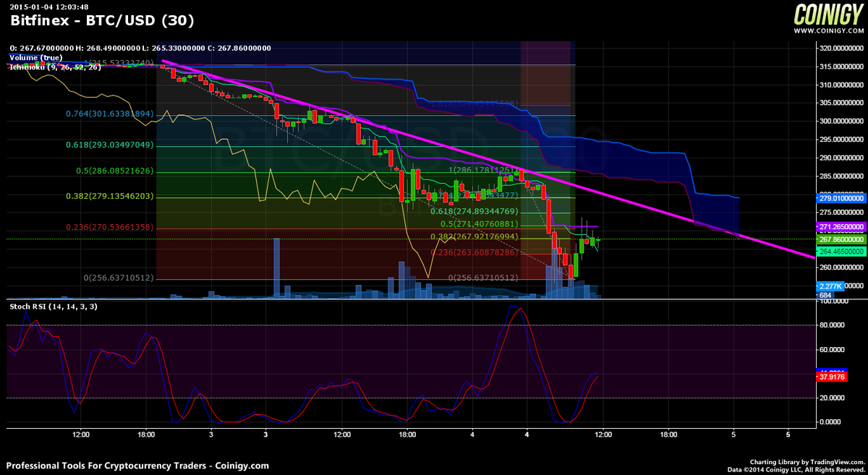
Task: Click the purple 271.26500000 price tag
Action: 842,226
